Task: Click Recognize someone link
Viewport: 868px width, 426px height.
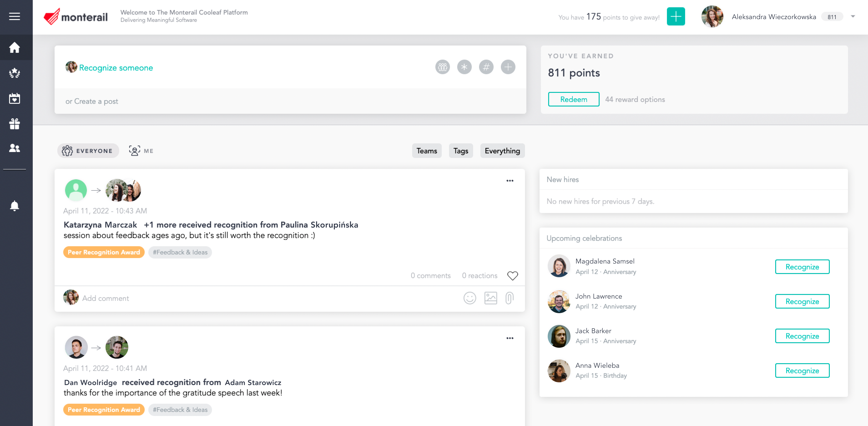Action: (116, 68)
